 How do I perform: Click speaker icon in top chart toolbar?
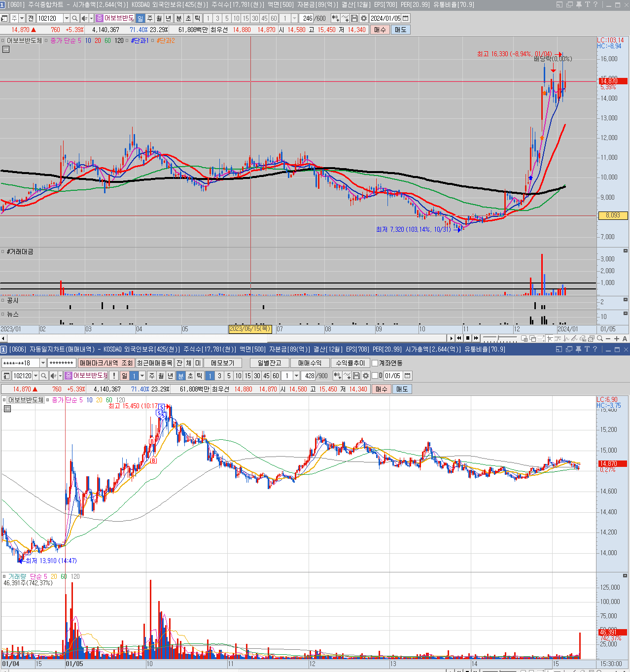pos(84,18)
